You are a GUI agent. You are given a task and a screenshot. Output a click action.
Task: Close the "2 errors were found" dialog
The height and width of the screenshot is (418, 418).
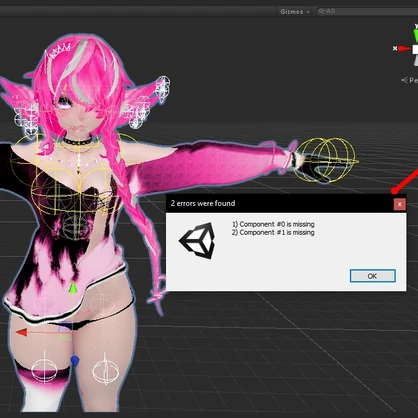tap(400, 204)
